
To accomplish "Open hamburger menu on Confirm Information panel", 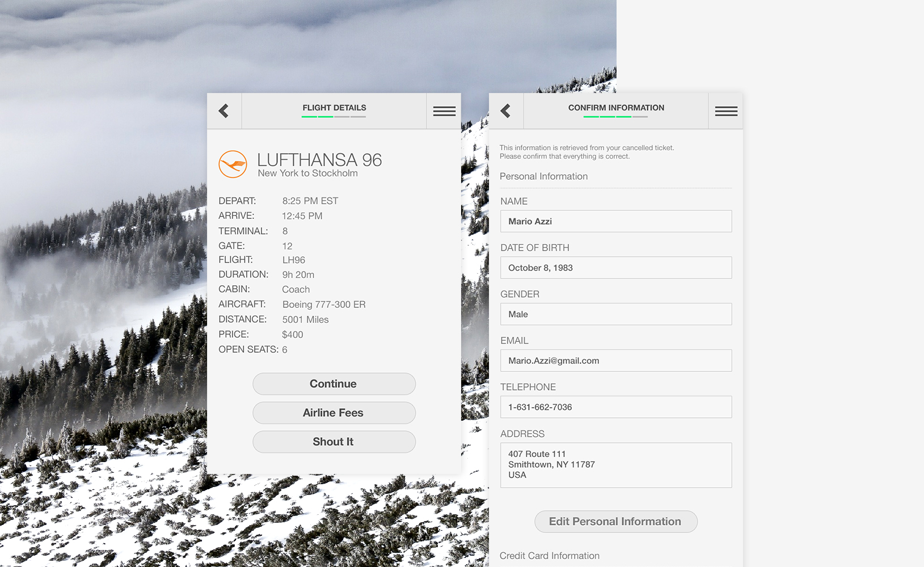I will click(x=725, y=111).
